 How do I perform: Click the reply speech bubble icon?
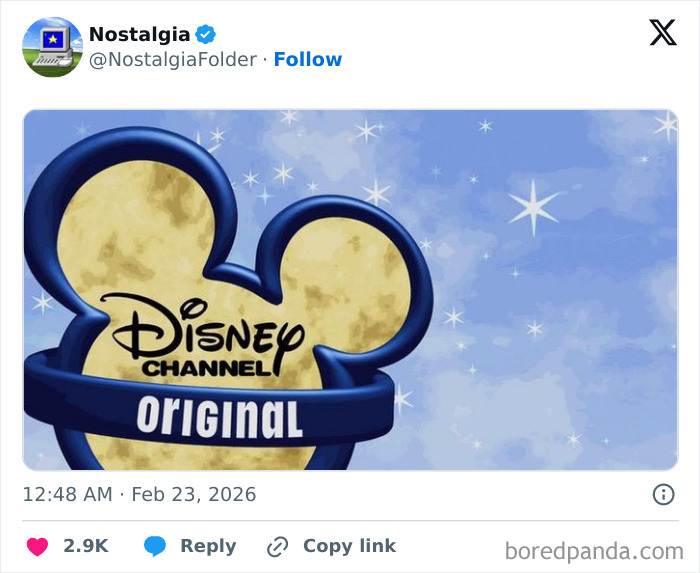pyautogui.click(x=154, y=546)
